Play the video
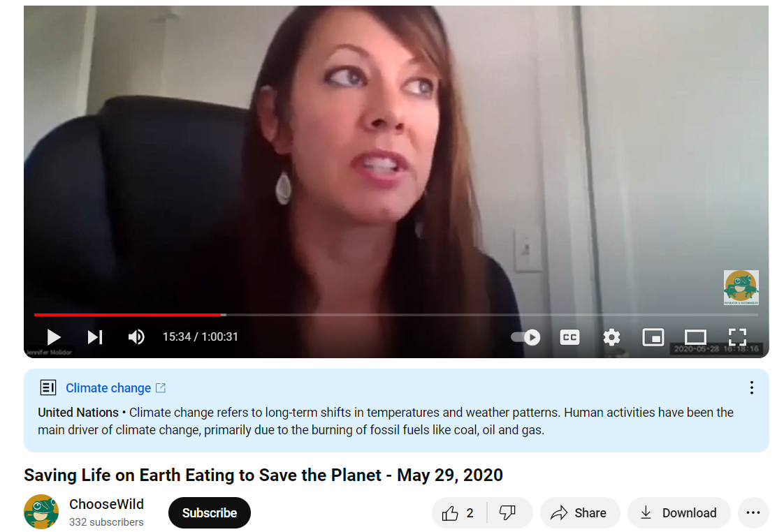784x532 pixels. click(54, 337)
